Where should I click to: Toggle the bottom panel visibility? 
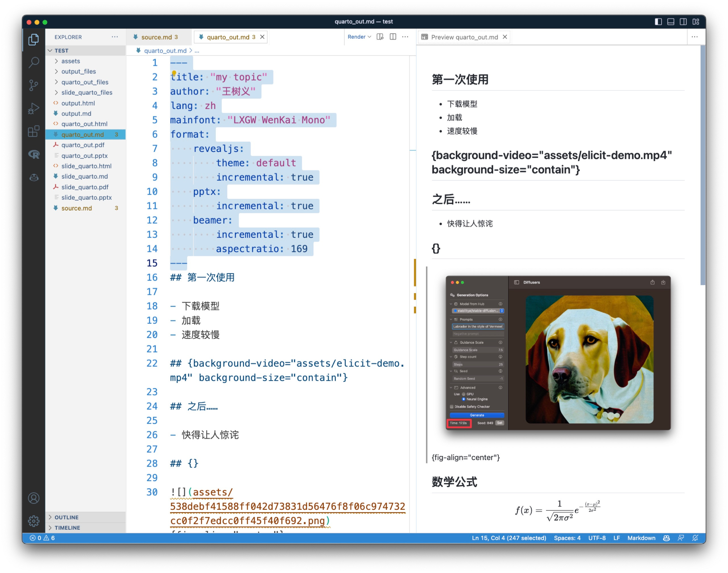671,21
